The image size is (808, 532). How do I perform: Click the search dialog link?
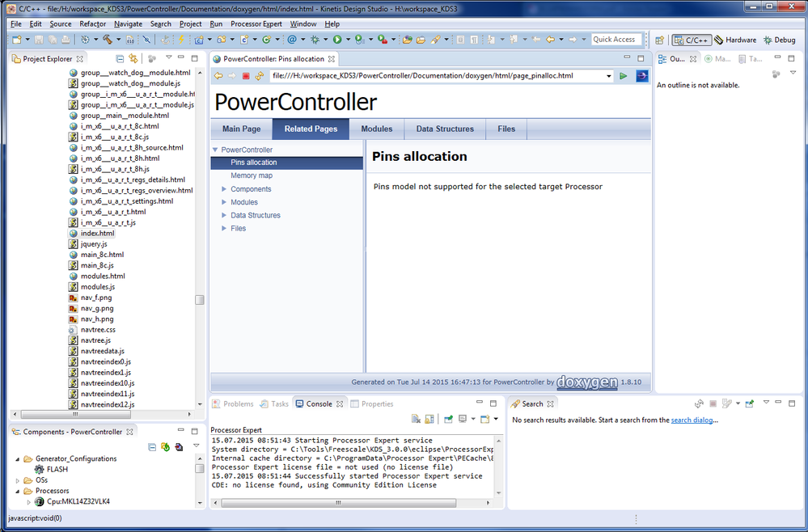point(692,420)
